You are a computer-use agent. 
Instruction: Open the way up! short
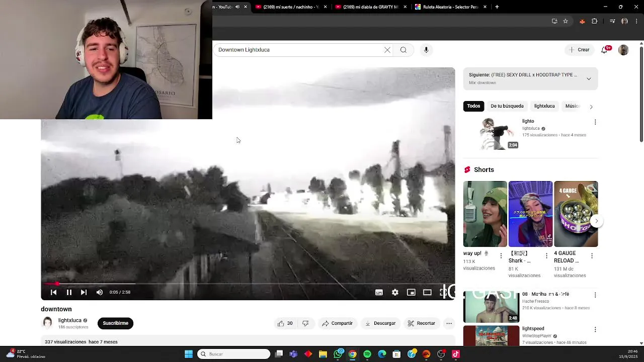[485, 214]
